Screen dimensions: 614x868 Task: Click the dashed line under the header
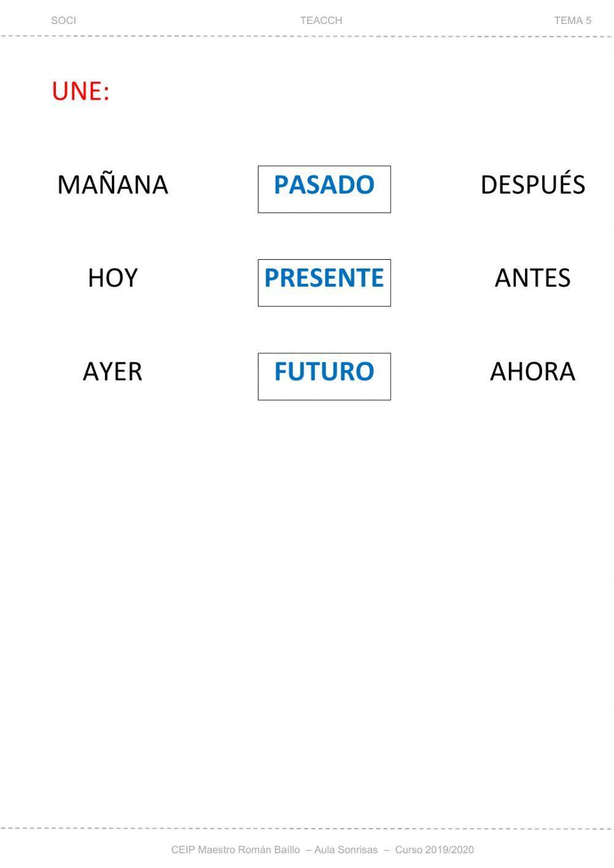click(307, 36)
